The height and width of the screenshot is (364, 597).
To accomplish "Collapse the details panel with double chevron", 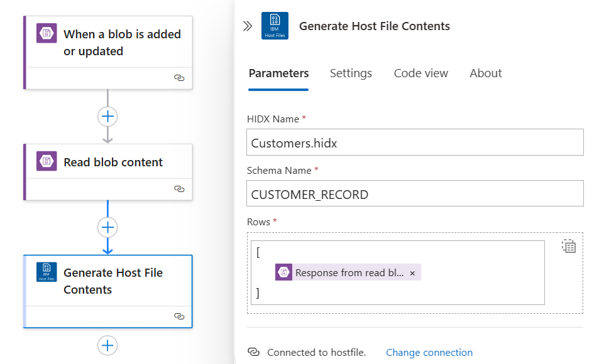I will click(248, 26).
